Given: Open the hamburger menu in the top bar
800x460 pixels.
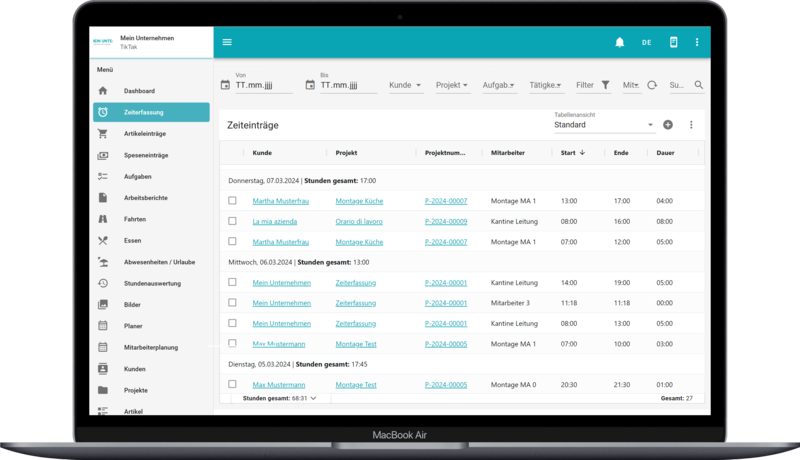Looking at the screenshot, I should coord(227,42).
